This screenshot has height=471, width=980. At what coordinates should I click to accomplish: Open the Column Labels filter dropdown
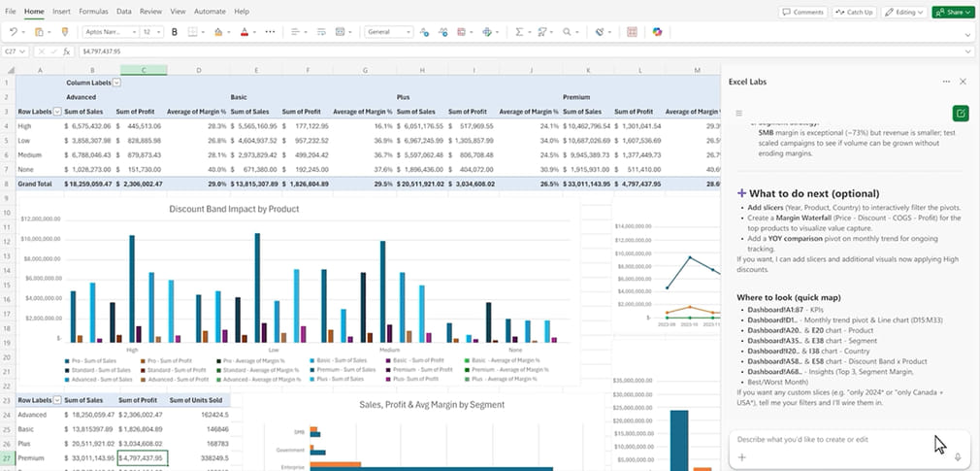[x=117, y=84]
